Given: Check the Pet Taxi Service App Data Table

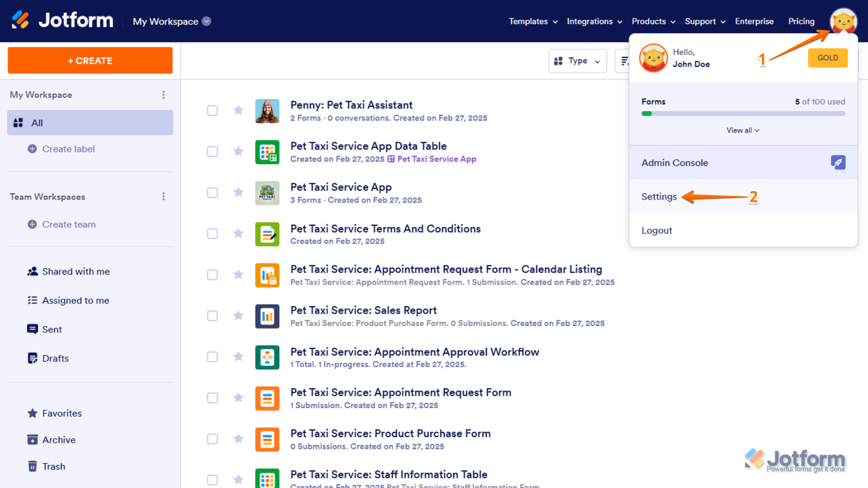Looking at the screenshot, I should [x=213, y=151].
